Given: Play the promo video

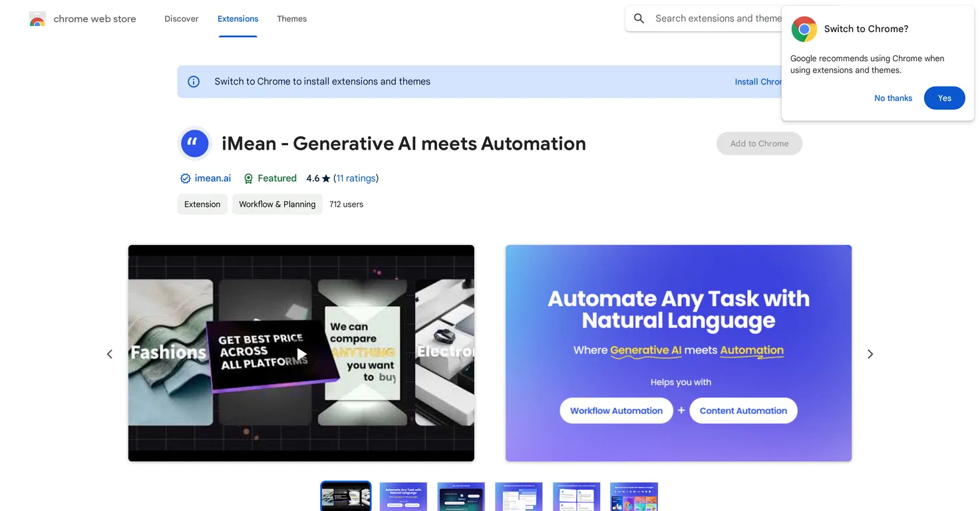Looking at the screenshot, I should pos(301,354).
